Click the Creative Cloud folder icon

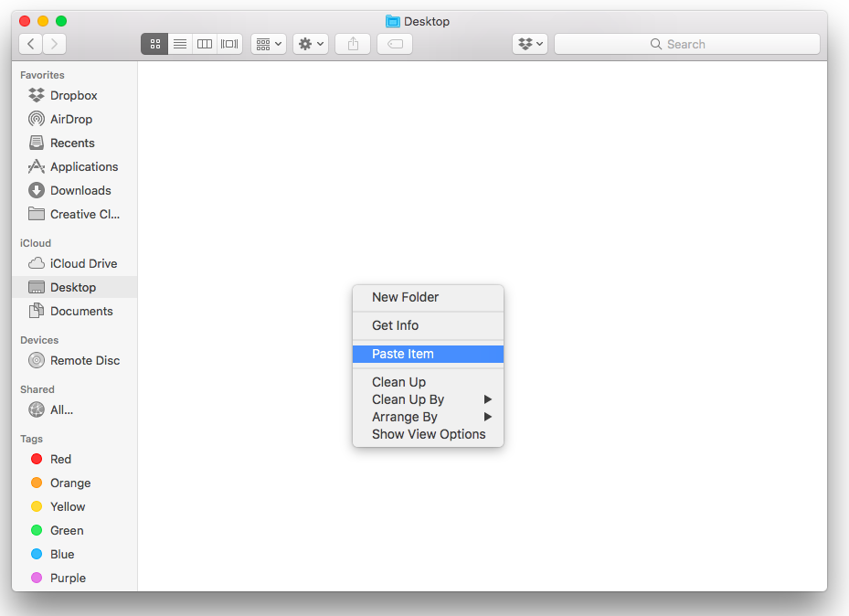coord(37,215)
